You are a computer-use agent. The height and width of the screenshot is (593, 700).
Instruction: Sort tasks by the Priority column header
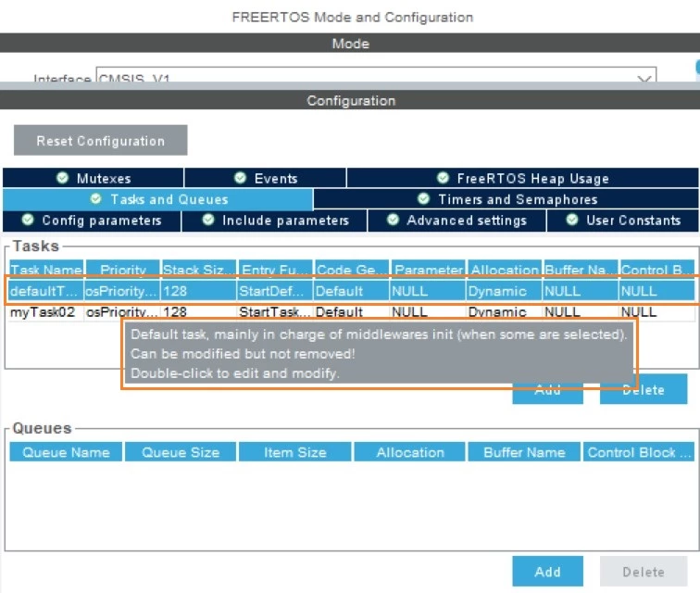pos(123,269)
